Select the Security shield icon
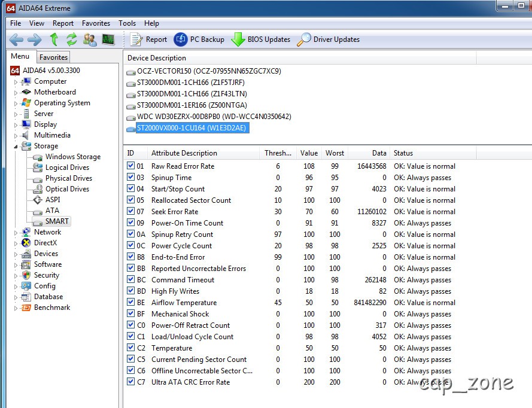The image size is (532, 408). (26, 275)
